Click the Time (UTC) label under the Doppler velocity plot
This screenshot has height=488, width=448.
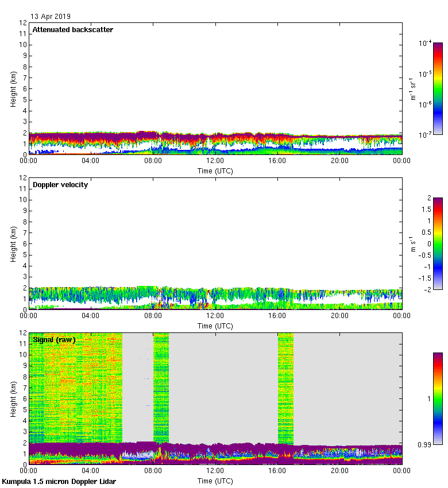point(215,326)
